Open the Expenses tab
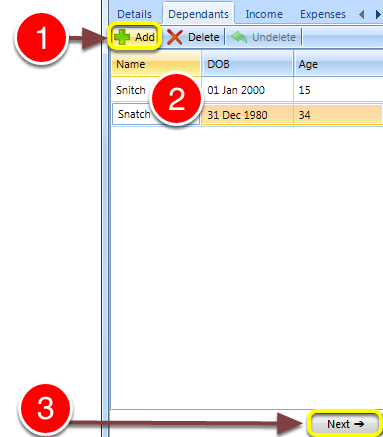 (x=323, y=14)
